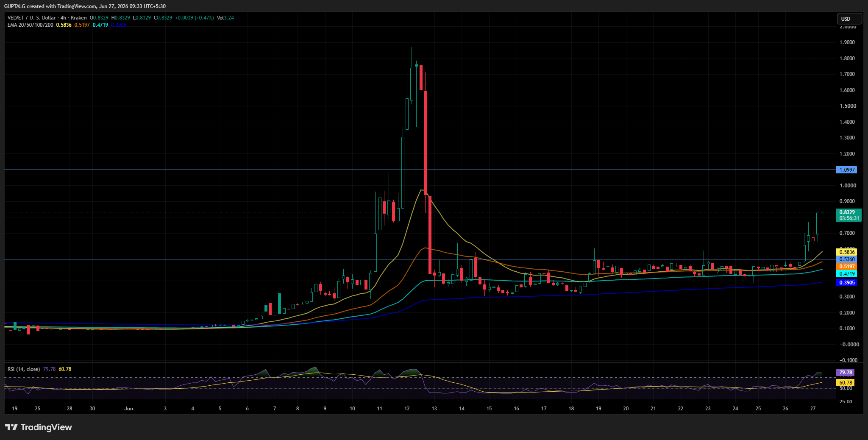Click the purple 79.78 value in RSI legend
Viewport: 868px width, 440px height.
[49, 369]
